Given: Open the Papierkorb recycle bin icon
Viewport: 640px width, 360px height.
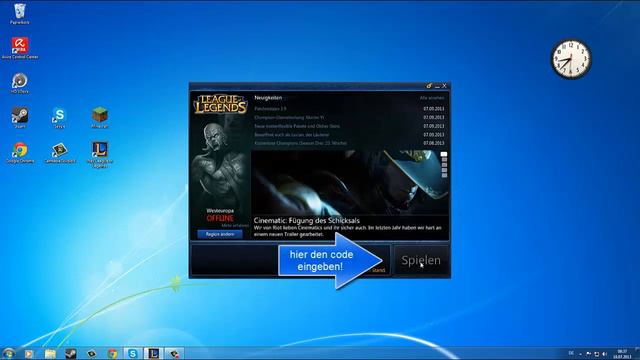Looking at the screenshot, I should (x=20, y=13).
